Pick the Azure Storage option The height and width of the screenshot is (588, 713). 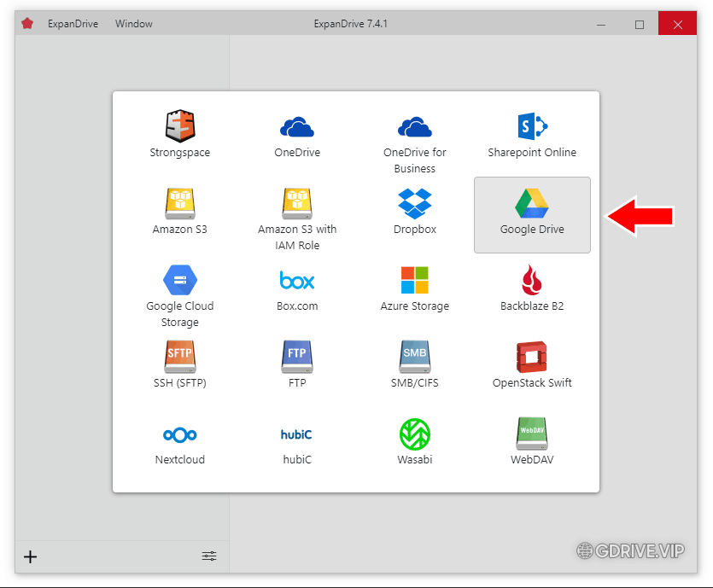click(415, 288)
